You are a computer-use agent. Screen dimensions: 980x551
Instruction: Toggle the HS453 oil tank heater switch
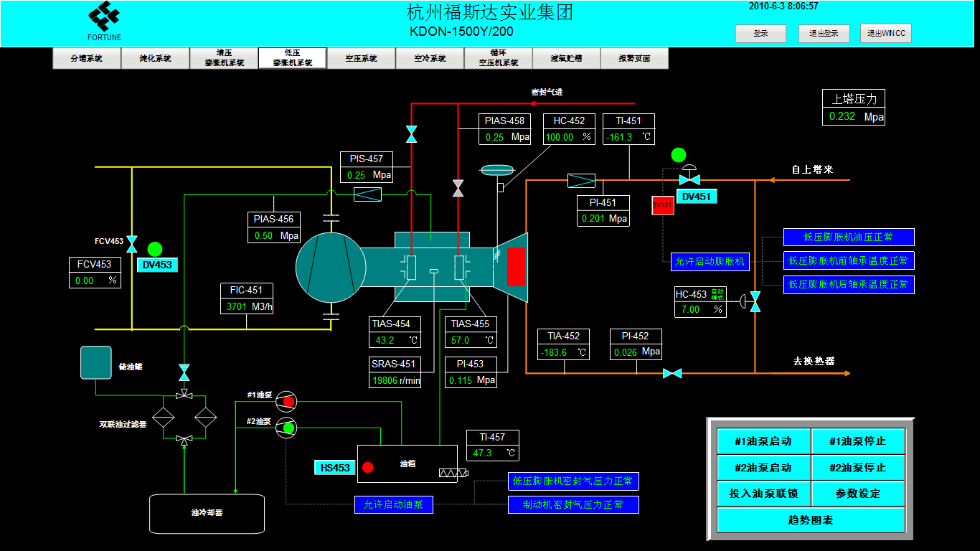click(x=335, y=468)
